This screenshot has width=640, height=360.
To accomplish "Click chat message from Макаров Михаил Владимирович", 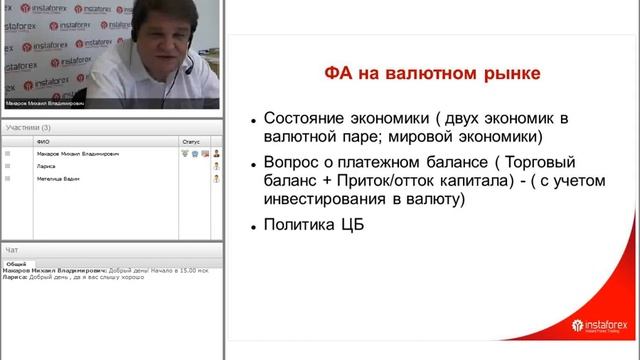I will (105, 271).
